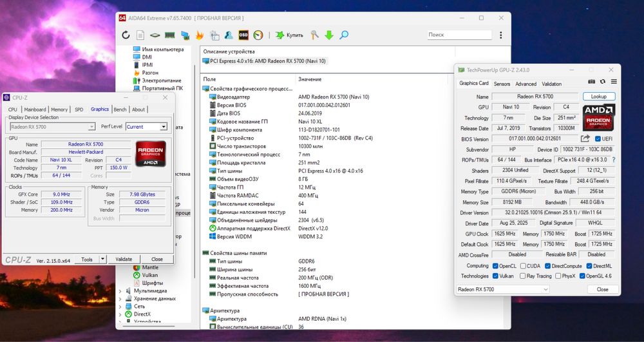Open CPU-Z Display Device Selection dropdown
The height and width of the screenshot is (342, 644).
pos(53,127)
